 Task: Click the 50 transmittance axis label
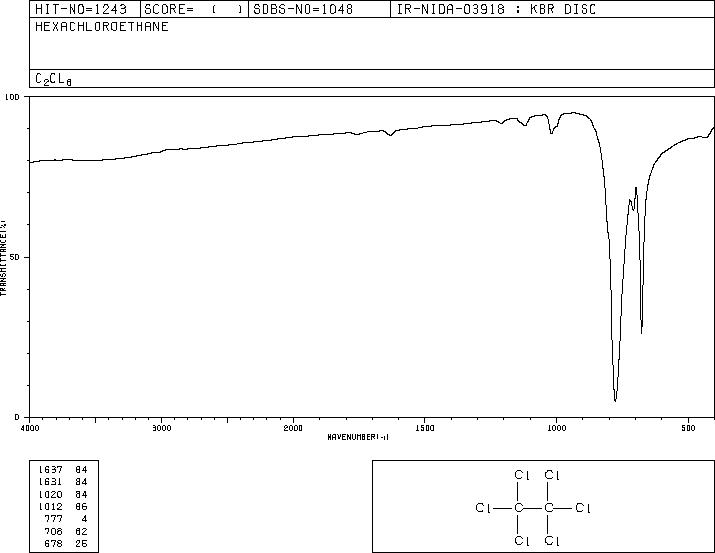(x=15, y=257)
